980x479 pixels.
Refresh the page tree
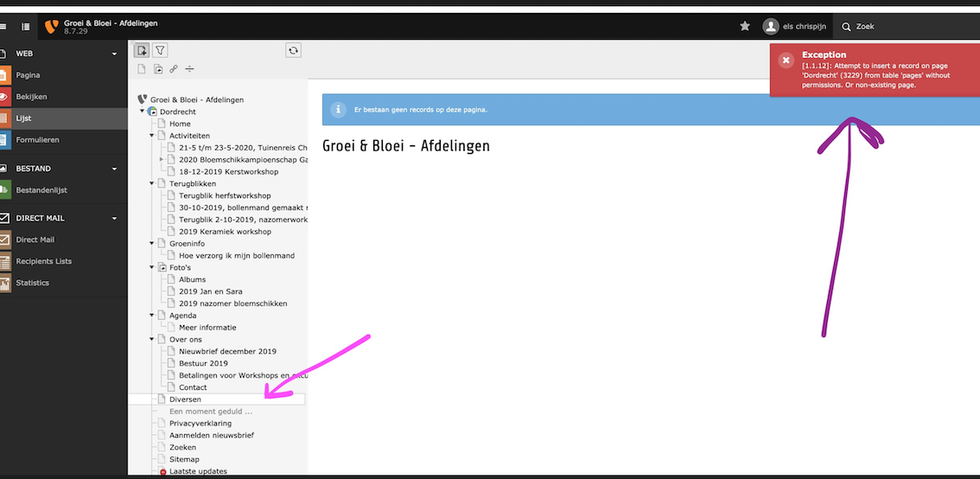(294, 51)
